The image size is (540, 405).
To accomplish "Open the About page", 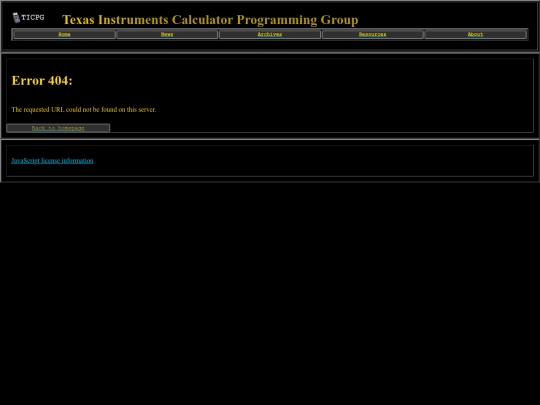I will point(475,34).
